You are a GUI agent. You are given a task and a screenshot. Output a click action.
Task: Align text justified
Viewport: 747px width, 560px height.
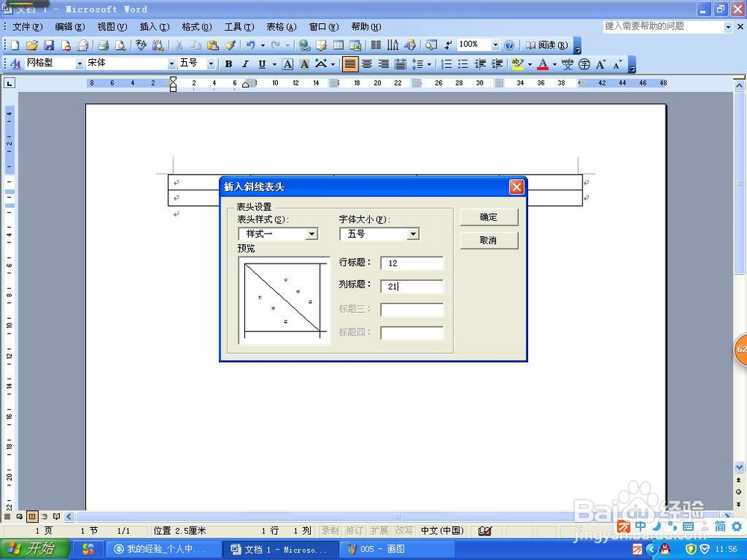(350, 63)
